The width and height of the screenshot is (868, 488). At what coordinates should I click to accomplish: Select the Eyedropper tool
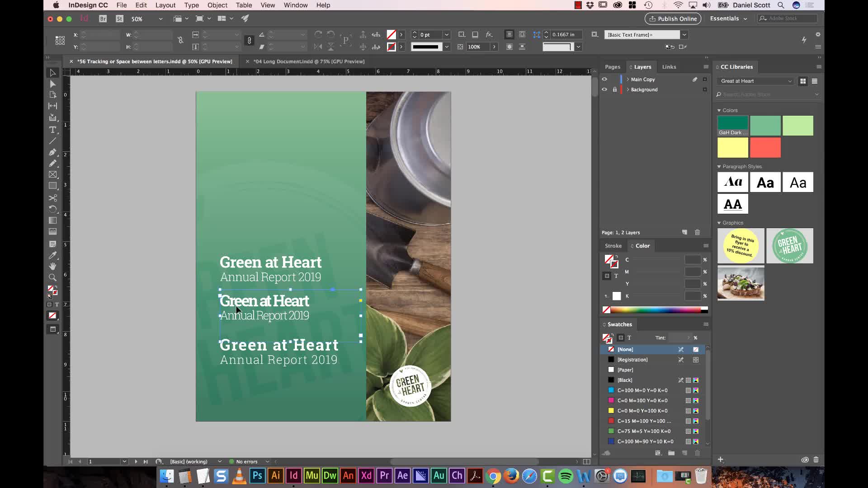click(53, 255)
